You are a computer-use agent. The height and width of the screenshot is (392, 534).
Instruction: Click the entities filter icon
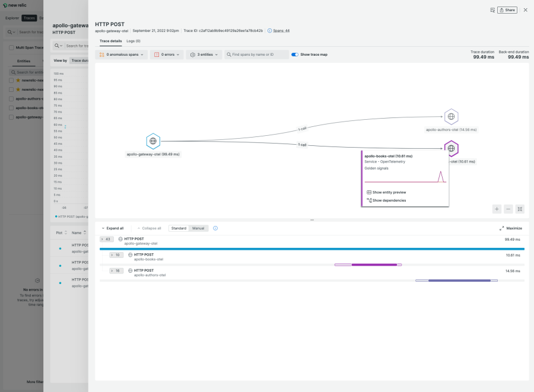[193, 55]
